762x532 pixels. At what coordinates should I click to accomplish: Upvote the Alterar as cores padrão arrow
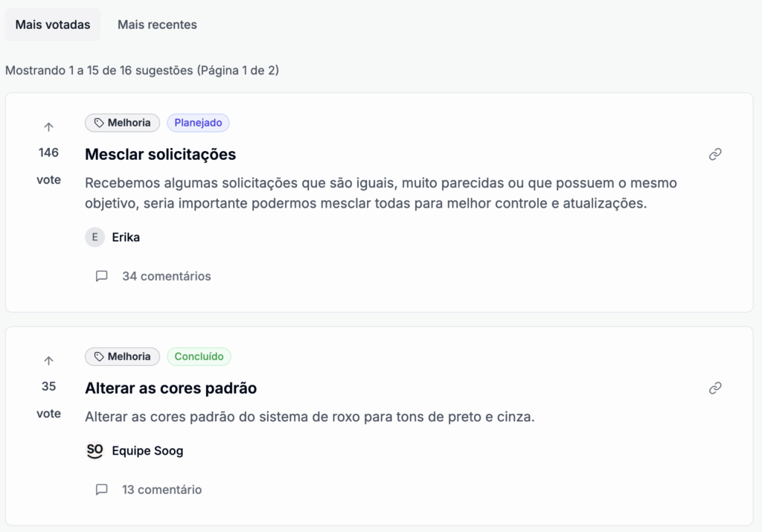pyautogui.click(x=48, y=361)
